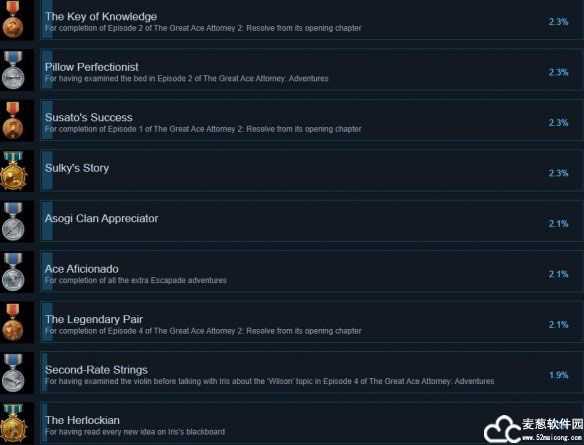Viewport: 584px width, 445px height.
Task: Select the Sulky's Story achievement row
Action: [x=311, y=171]
